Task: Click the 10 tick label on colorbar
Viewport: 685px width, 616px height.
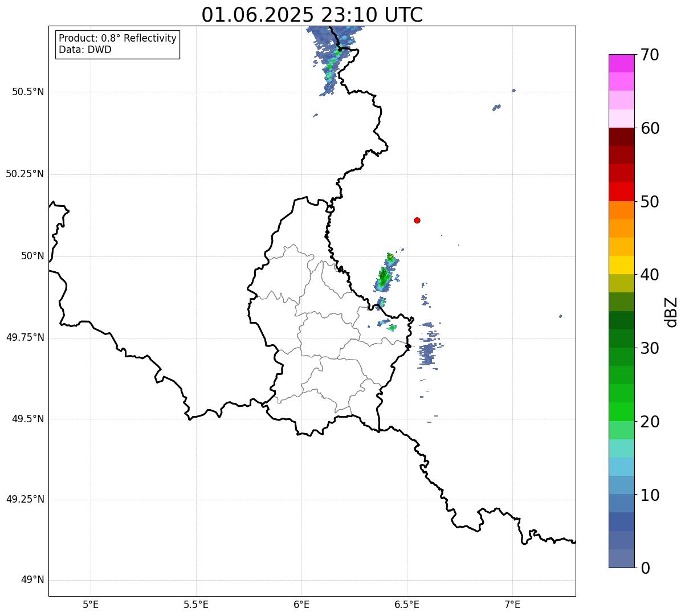Action: [650, 495]
